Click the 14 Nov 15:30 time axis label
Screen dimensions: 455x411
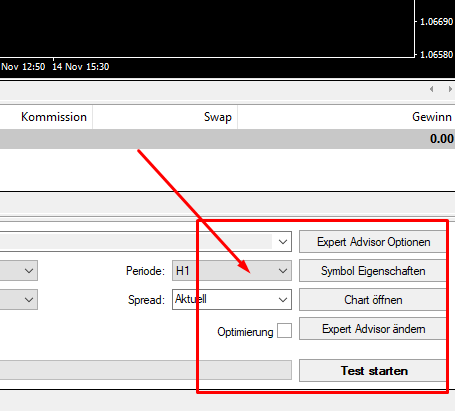click(x=81, y=67)
